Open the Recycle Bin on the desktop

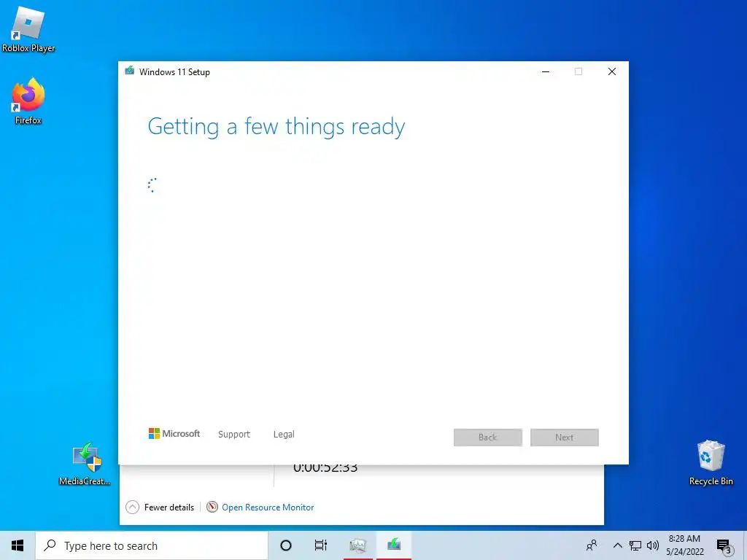click(711, 462)
